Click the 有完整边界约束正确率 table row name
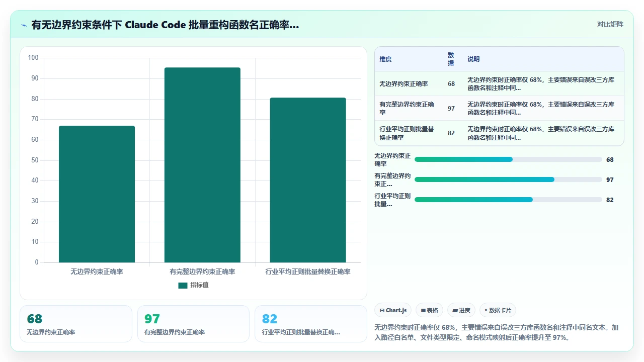 (407, 109)
